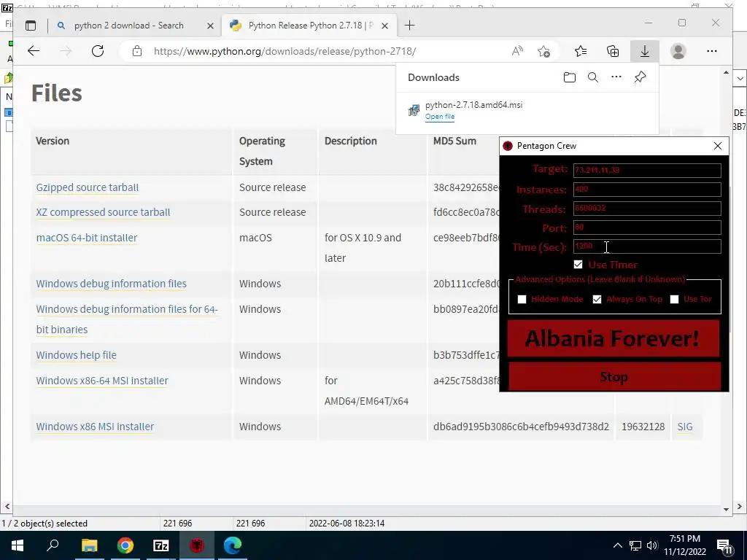
Task: Open File Explorer from the taskbar
Action: [89, 545]
